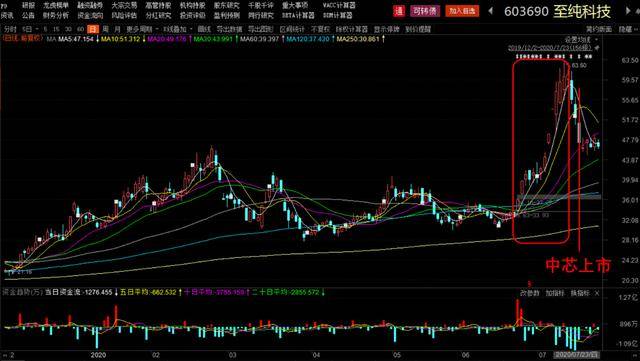Toggle 隐藏 to hide side panel

(625, 29)
